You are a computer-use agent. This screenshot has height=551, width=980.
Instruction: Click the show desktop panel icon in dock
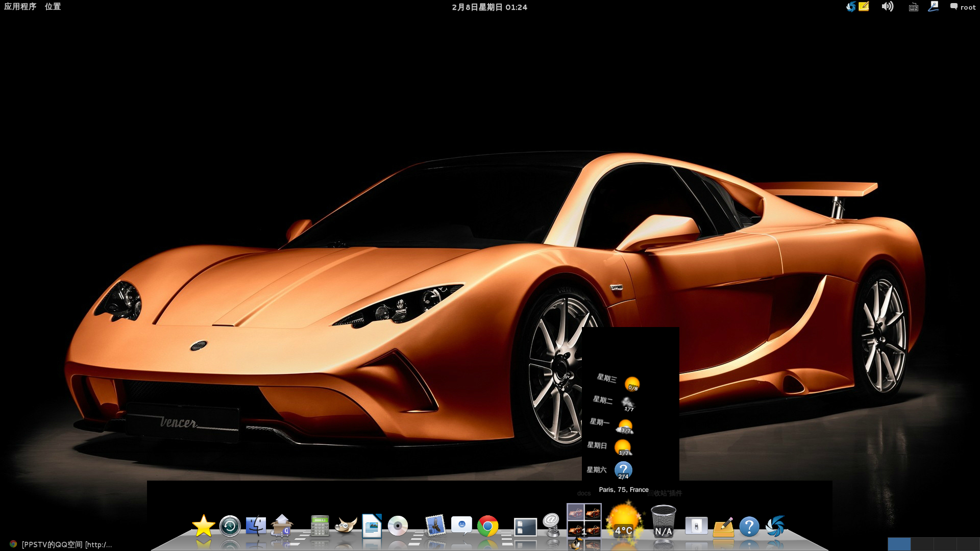point(525,527)
